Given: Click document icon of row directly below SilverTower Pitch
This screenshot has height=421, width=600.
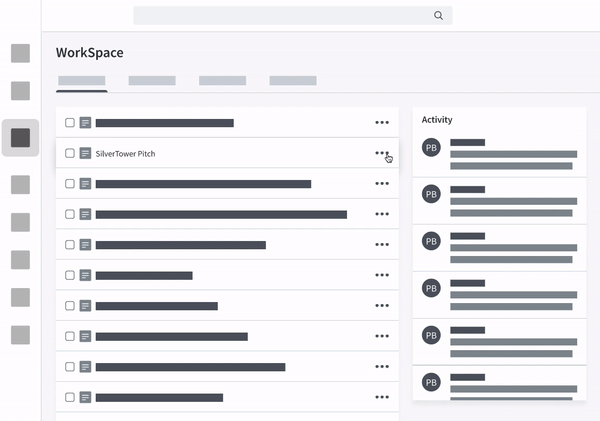Looking at the screenshot, I should coord(85,184).
